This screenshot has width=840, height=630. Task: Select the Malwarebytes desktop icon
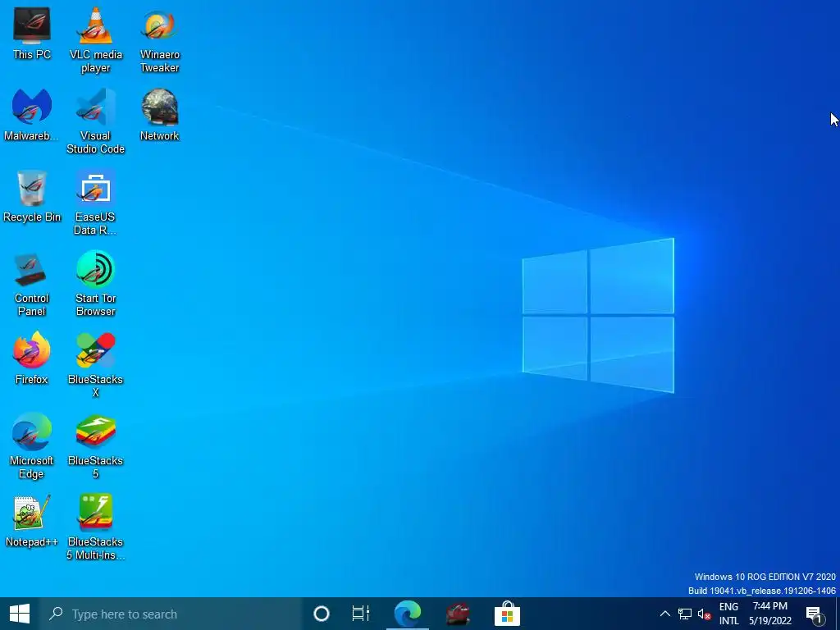pyautogui.click(x=32, y=115)
